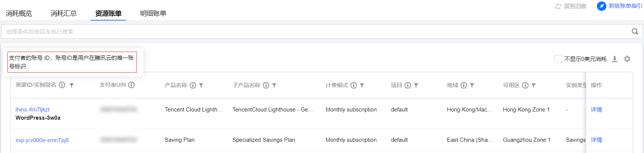644x153 pixels.
Task: Click the 新版账单指引 compass icon
Action: (601, 6)
